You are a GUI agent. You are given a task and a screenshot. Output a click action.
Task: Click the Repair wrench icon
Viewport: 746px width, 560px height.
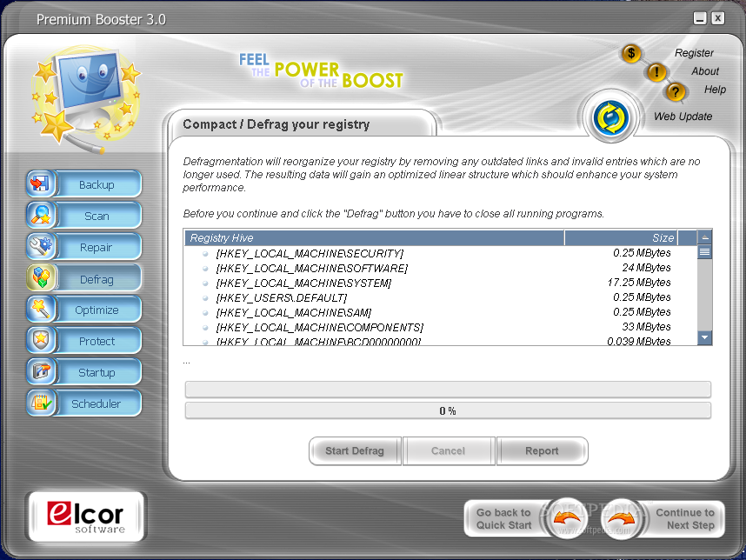41,246
